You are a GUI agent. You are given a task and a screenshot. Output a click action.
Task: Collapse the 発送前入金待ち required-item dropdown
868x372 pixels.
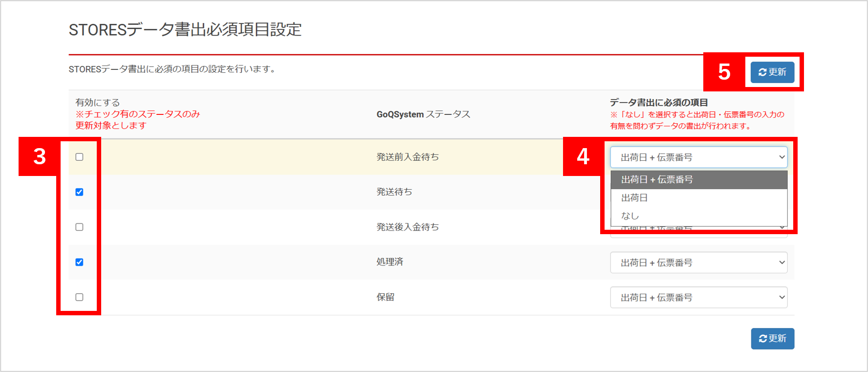[x=699, y=157]
